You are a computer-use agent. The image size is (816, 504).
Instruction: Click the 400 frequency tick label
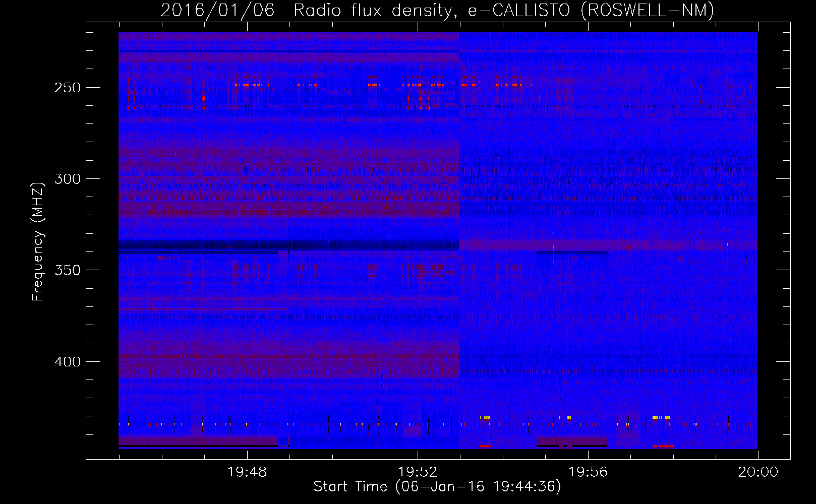[68, 362]
